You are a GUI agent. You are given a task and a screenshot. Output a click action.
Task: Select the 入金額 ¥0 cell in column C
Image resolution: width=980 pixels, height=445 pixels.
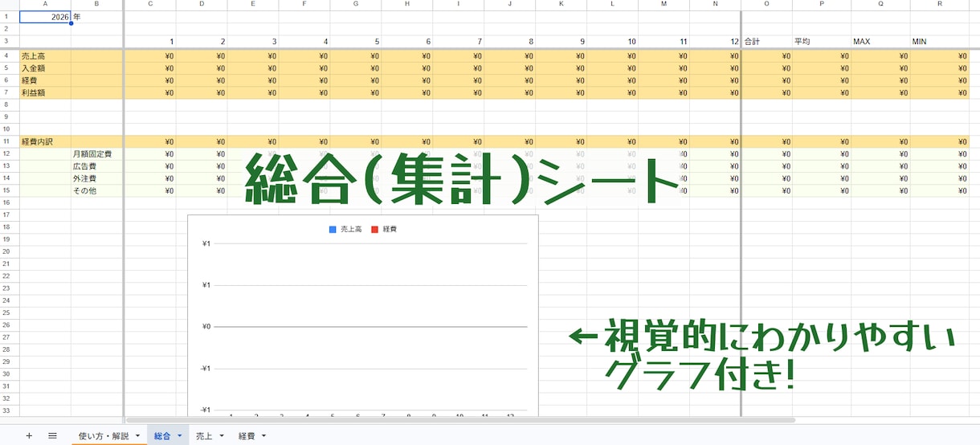pyautogui.click(x=150, y=68)
